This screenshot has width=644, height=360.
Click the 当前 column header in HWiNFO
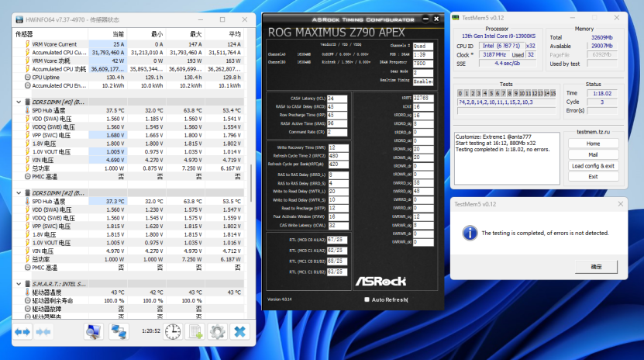108,34
